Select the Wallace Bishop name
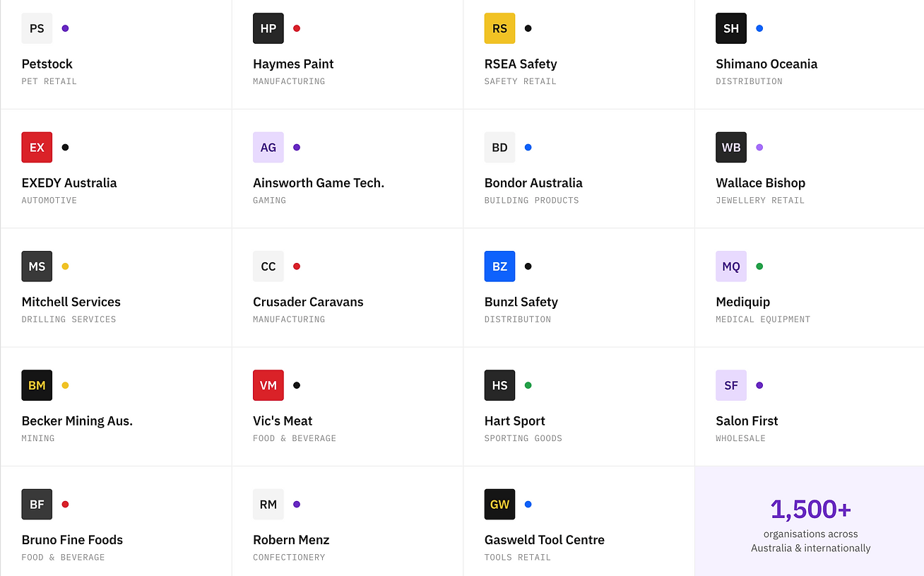924x576 pixels. coord(761,182)
